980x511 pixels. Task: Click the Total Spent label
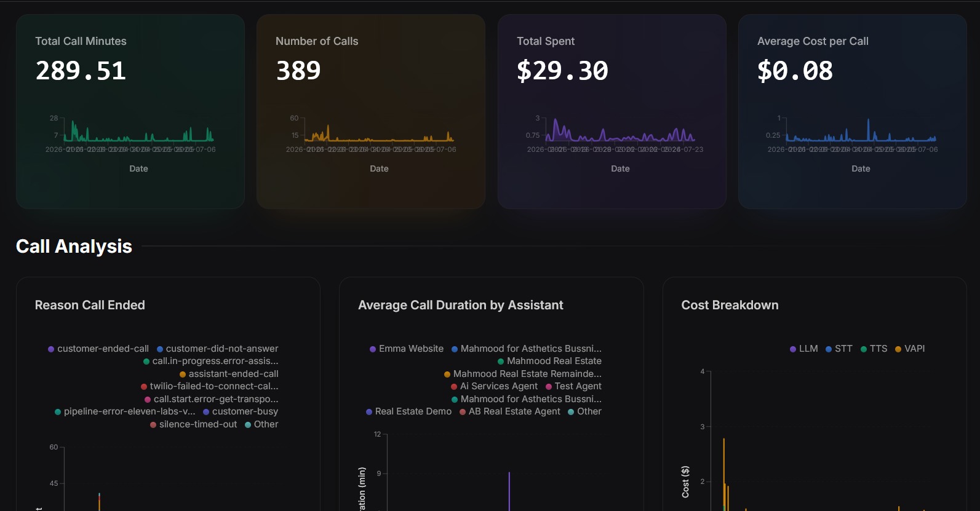pyautogui.click(x=546, y=41)
